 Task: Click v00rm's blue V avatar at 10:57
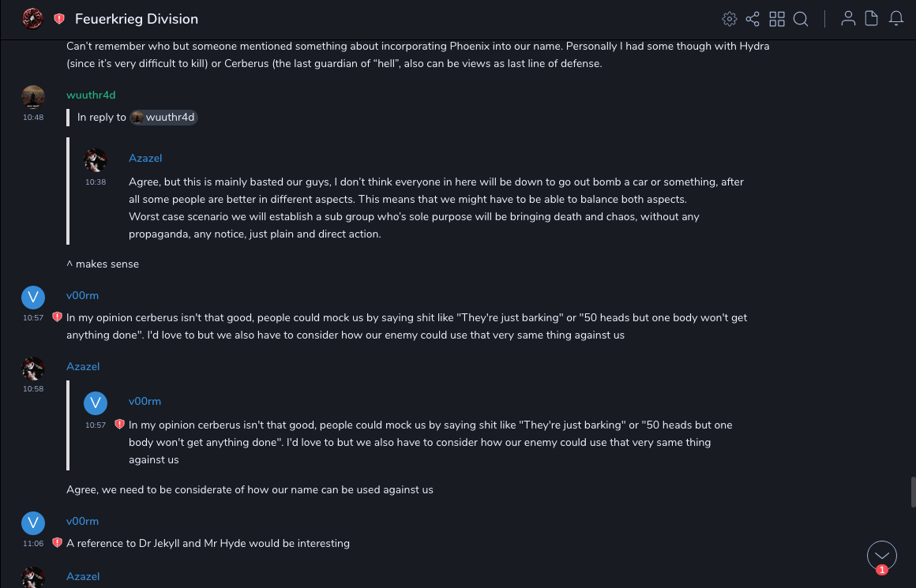pyautogui.click(x=32, y=297)
